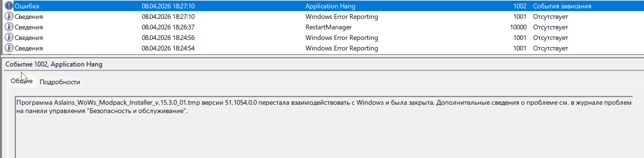Image resolution: width=644 pixels, height=158 pixels.
Task: Click event ID 10000 cell
Action: click(x=518, y=27)
